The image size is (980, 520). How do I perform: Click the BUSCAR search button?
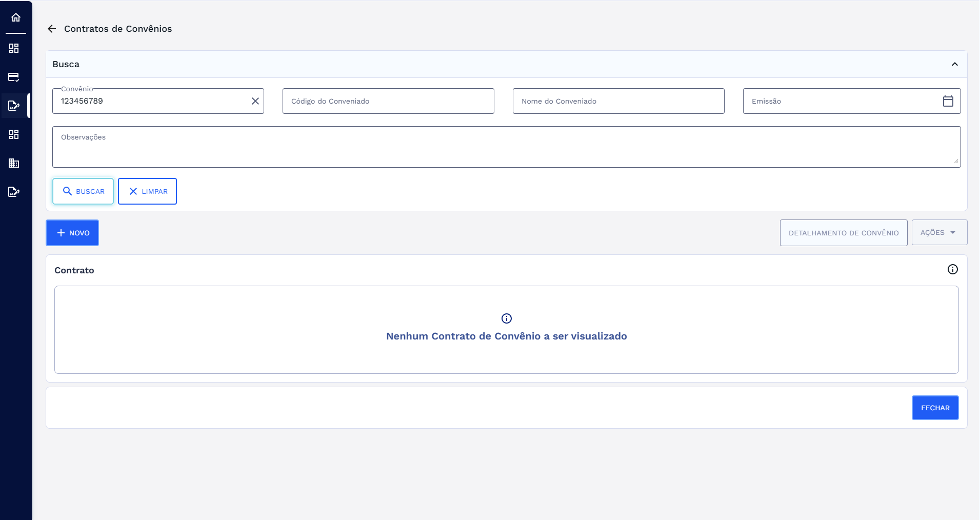83,191
